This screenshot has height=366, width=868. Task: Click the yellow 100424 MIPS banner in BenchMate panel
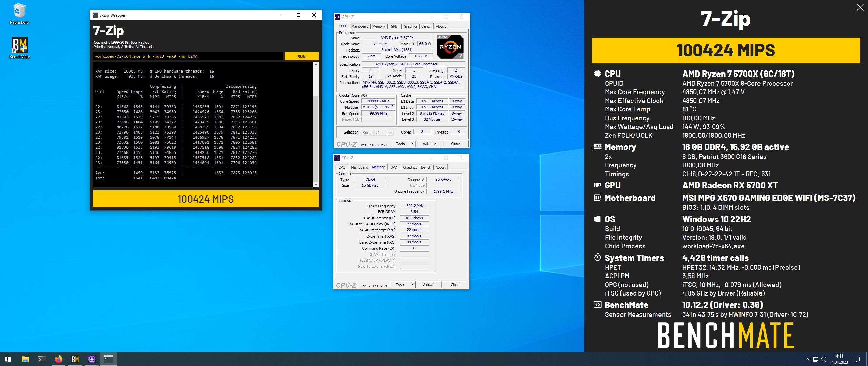tap(726, 50)
